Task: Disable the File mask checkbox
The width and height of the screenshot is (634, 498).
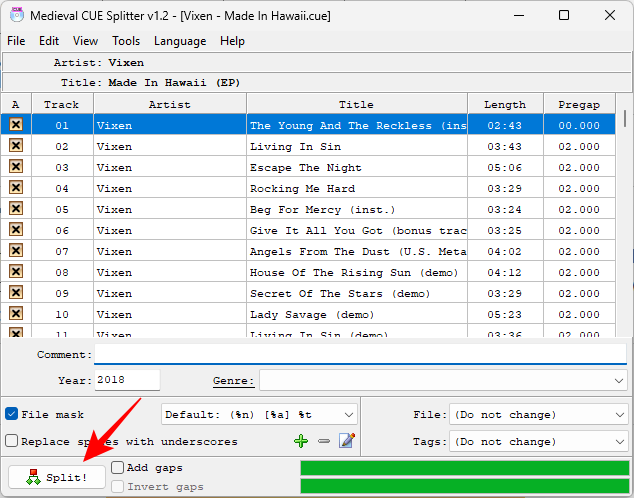Action: click(11, 414)
